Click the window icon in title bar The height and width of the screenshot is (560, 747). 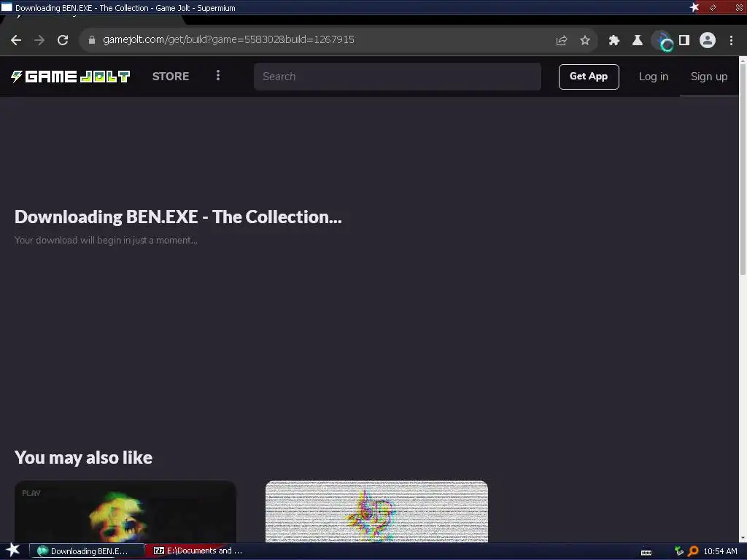7,7
